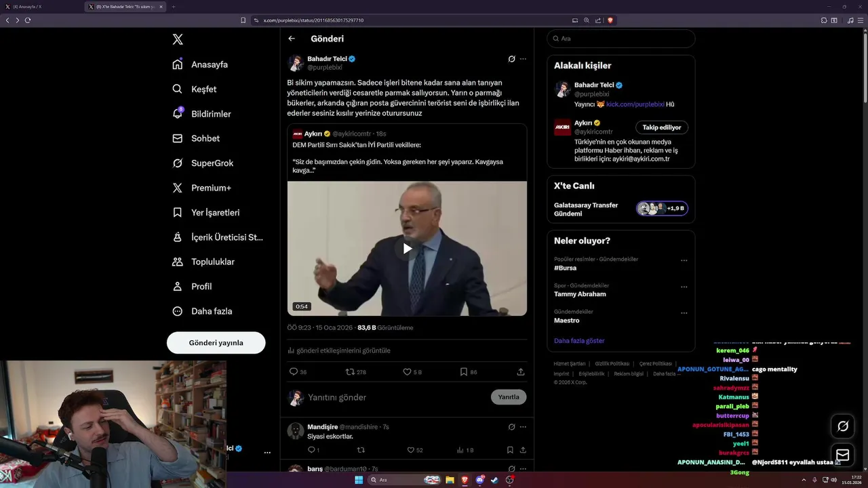Open Premium+ from the sidebar
The width and height of the screenshot is (868, 488).
[x=201, y=188]
